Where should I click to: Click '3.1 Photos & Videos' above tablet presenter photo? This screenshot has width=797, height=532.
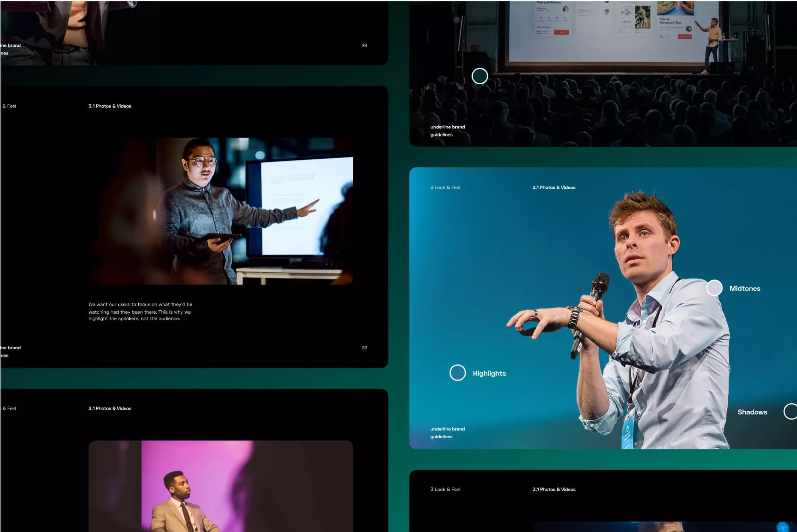[110, 106]
